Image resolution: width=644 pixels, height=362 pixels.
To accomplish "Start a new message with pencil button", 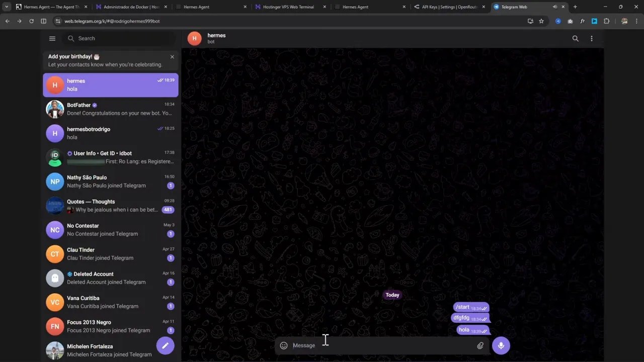I will click(165, 345).
